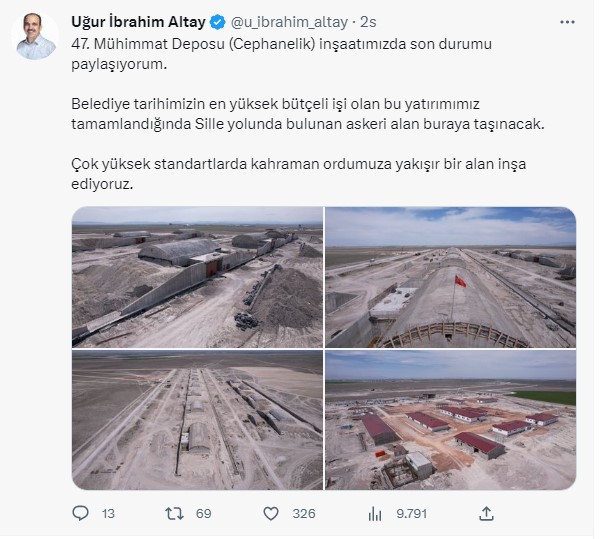This screenshot has width=604, height=539.
Task: Open the photo of red-roofed buildings
Action: point(451,420)
